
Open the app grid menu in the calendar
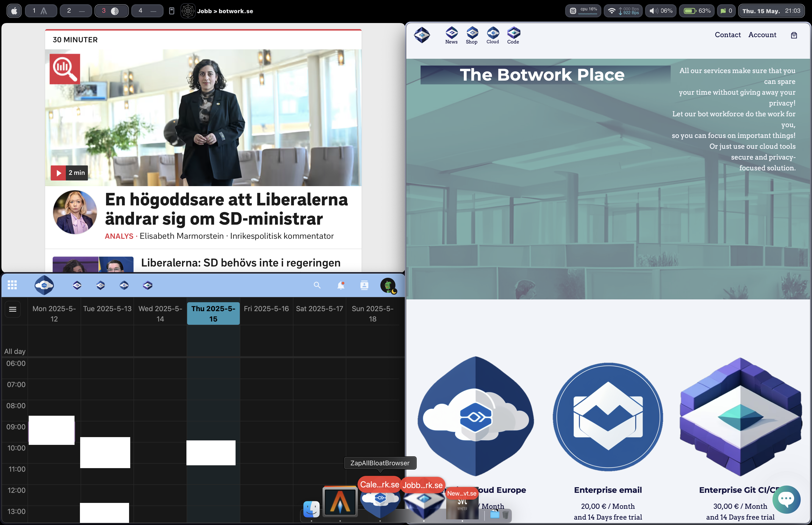12,285
